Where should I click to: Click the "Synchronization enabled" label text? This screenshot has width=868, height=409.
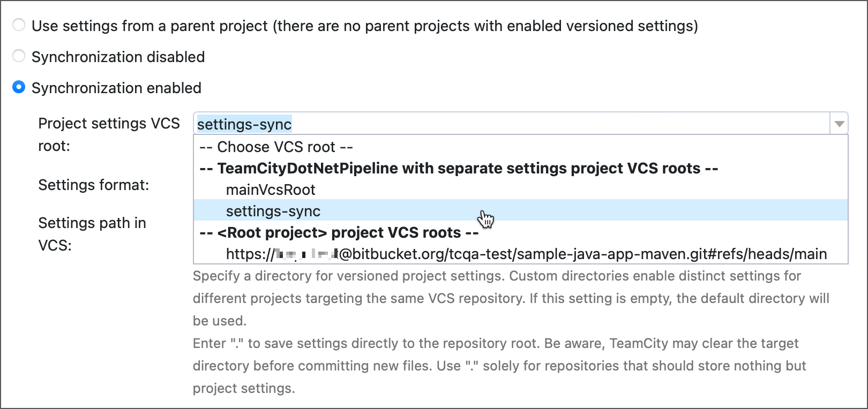[116, 88]
